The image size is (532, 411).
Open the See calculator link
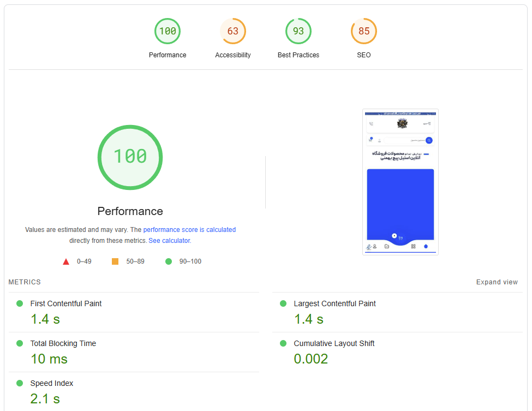coord(170,241)
